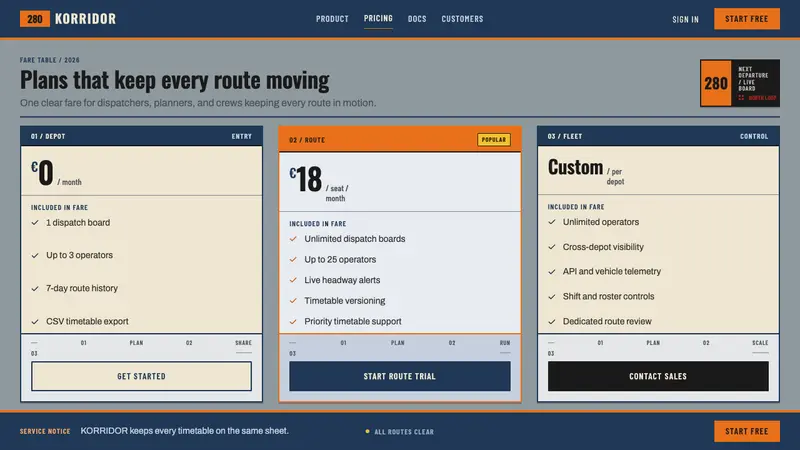Click 'ALL ROUTES CLEAR' status text
800x450 pixels.
coord(404,432)
